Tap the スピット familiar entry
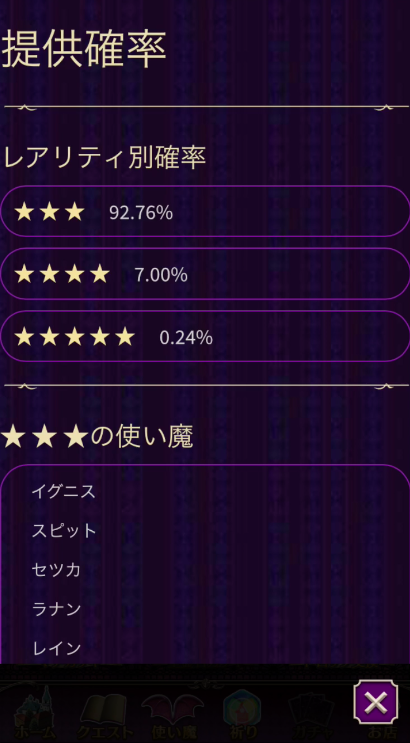The width and height of the screenshot is (410, 743). tap(64, 531)
